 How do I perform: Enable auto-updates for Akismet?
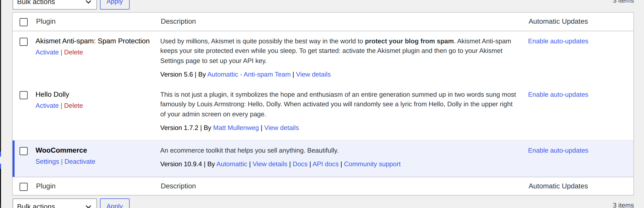pyautogui.click(x=558, y=41)
